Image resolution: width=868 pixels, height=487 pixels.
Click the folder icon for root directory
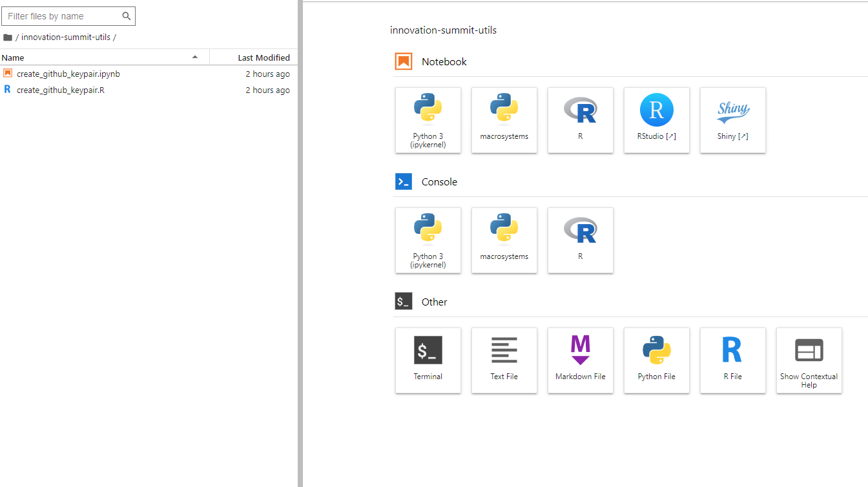click(x=8, y=37)
